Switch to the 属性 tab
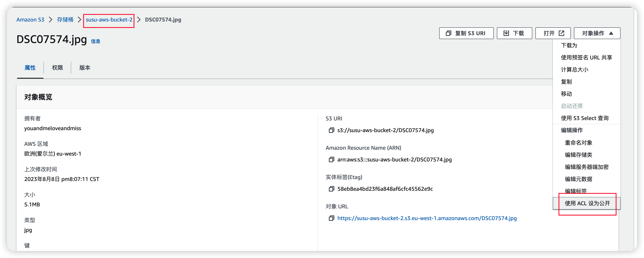Screen dimensions: 644x258 (30, 68)
